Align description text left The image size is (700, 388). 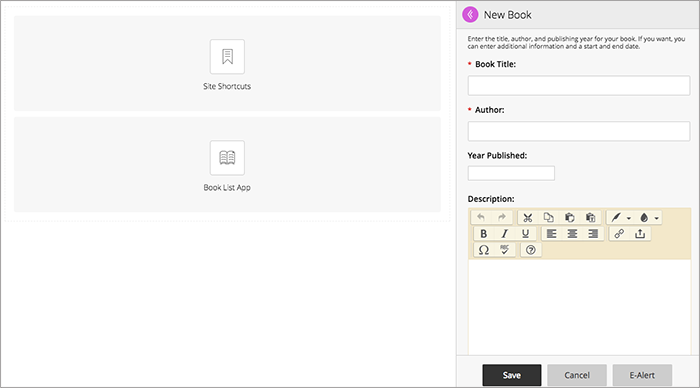pyautogui.click(x=552, y=234)
